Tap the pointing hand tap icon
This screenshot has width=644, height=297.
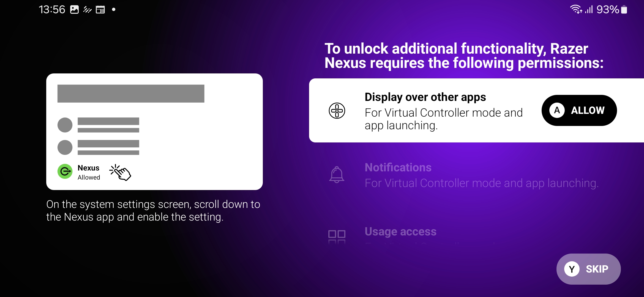[120, 172]
